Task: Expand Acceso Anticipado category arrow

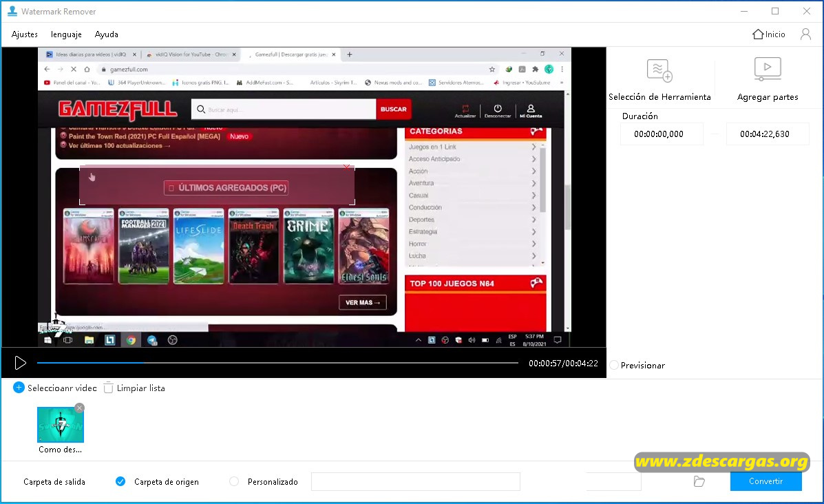Action: click(534, 159)
